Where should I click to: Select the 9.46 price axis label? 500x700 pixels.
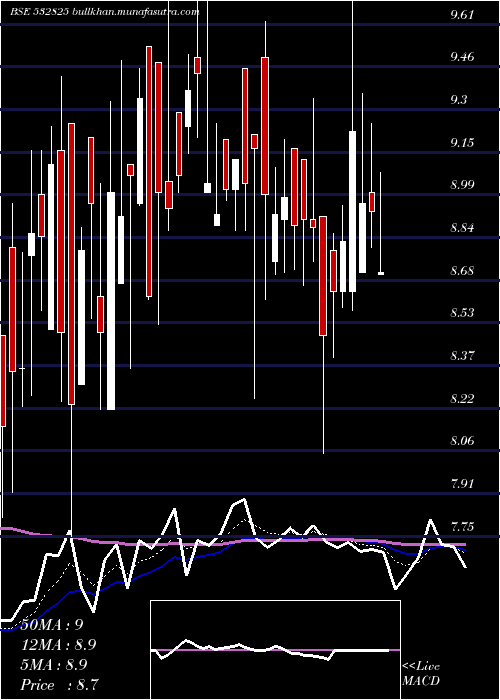tap(462, 57)
